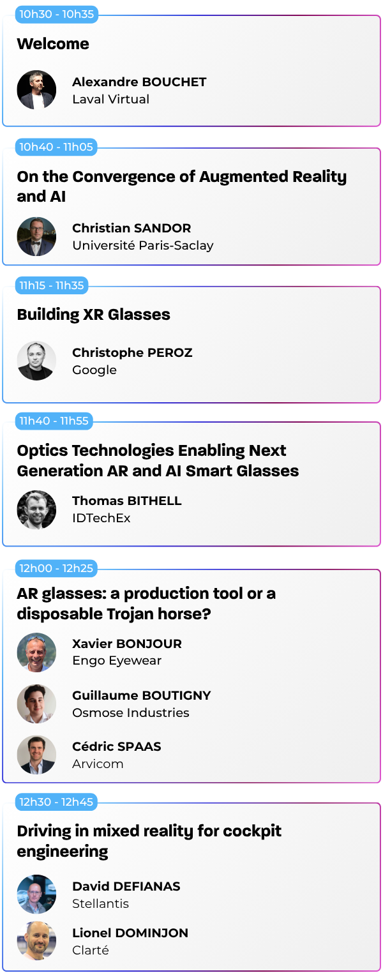Open Guillaume Boutigny's speaker photo

pyautogui.click(x=36, y=704)
